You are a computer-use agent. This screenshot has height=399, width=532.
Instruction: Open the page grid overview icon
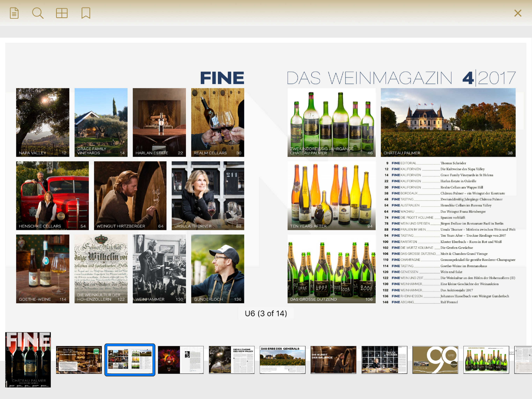62,13
